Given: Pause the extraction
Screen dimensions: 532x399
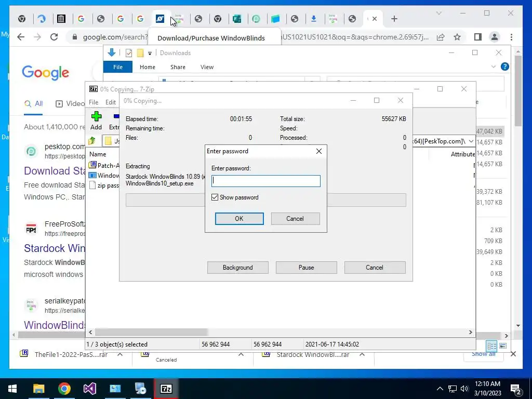Looking at the screenshot, I should click(x=307, y=268).
